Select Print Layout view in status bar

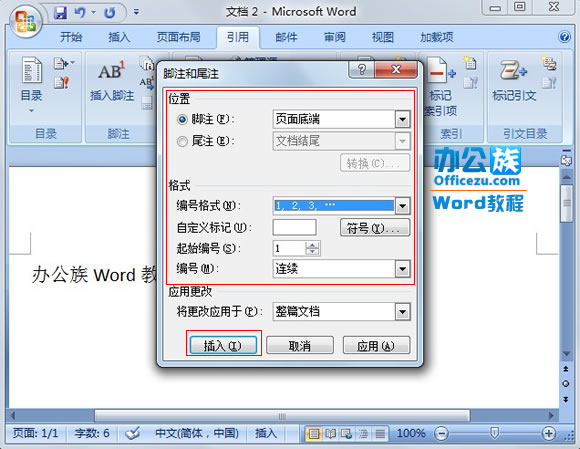point(314,433)
